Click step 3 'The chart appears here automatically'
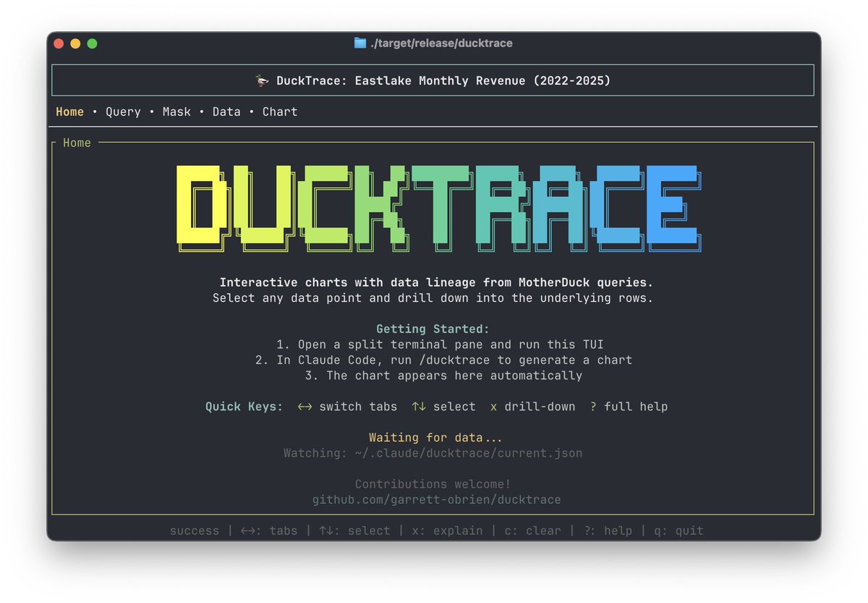This screenshot has height=603, width=868. pyautogui.click(x=443, y=376)
